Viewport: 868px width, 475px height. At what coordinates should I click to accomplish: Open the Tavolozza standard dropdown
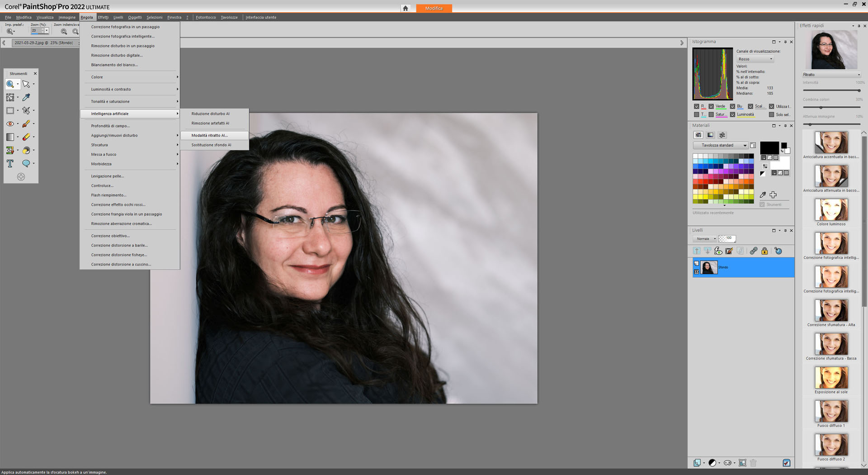pyautogui.click(x=720, y=145)
